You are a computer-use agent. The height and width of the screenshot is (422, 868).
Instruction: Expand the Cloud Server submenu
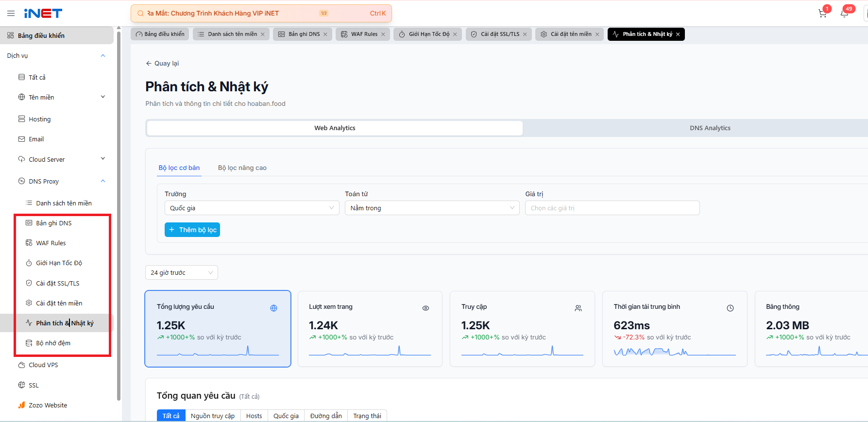coord(103,159)
